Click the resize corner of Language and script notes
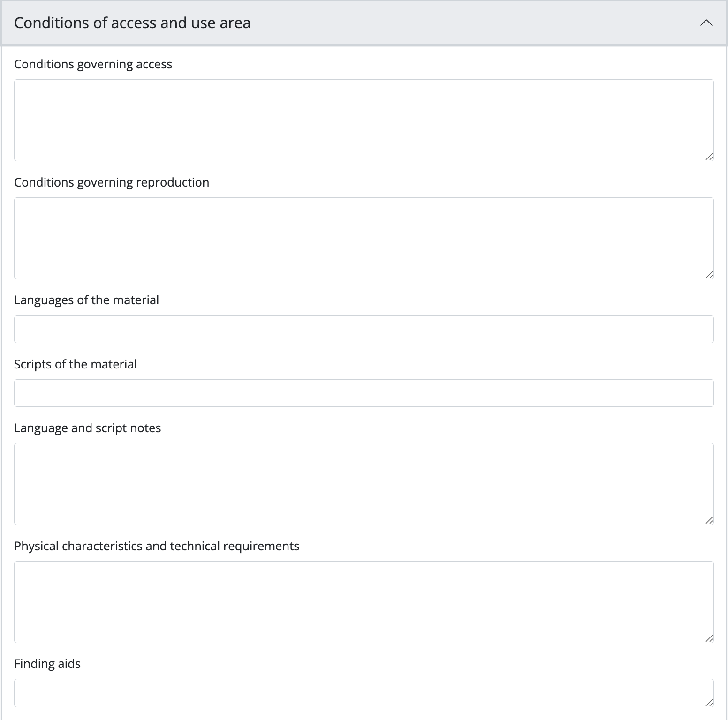 tap(709, 520)
